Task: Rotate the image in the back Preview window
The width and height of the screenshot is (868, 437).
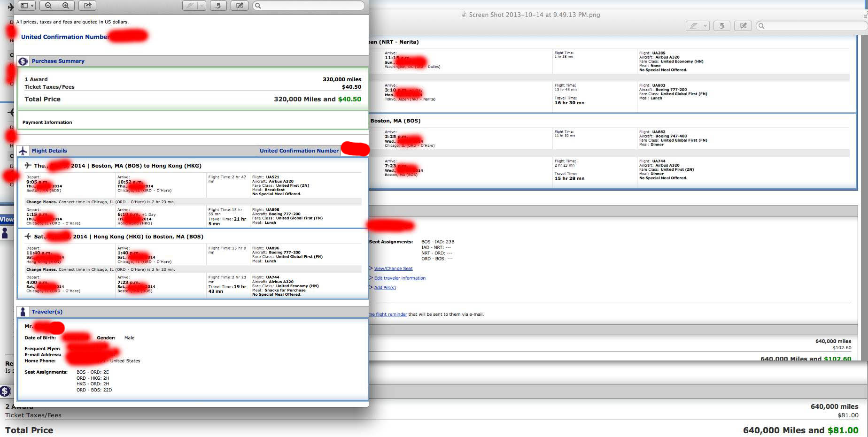Action: [x=721, y=26]
